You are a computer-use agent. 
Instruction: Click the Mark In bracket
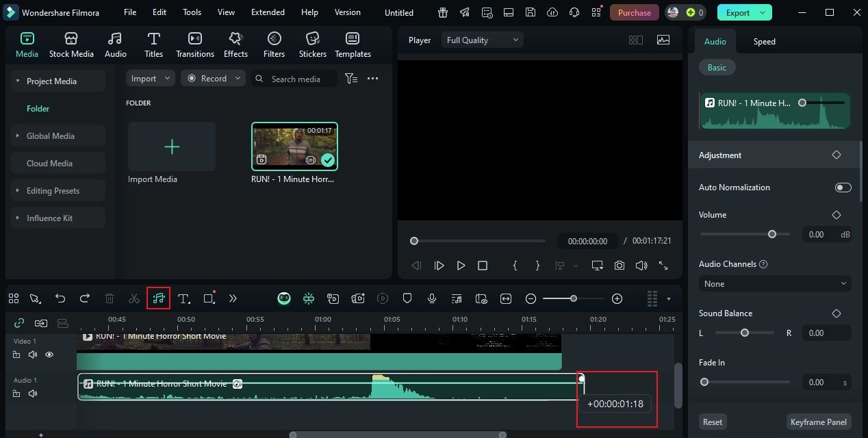515,266
